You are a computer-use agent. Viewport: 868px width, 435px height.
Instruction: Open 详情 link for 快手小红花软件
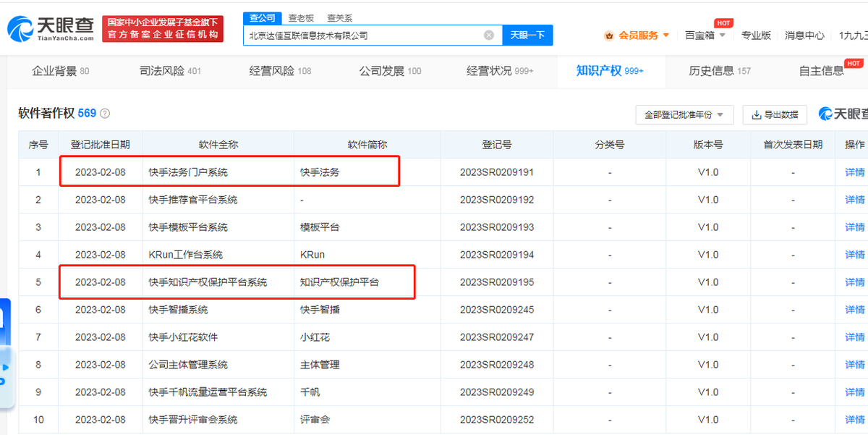coord(854,337)
